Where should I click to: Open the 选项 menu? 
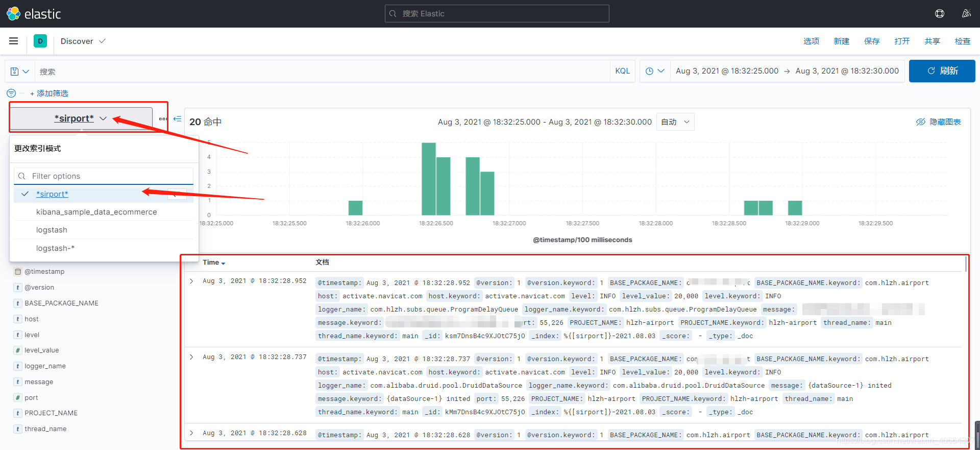point(811,41)
